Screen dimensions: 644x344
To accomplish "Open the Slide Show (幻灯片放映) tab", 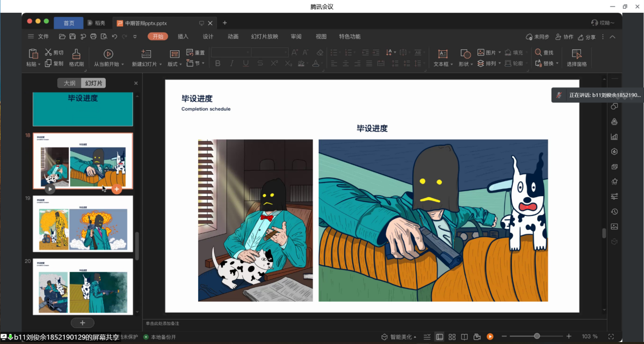I will click(x=264, y=37).
